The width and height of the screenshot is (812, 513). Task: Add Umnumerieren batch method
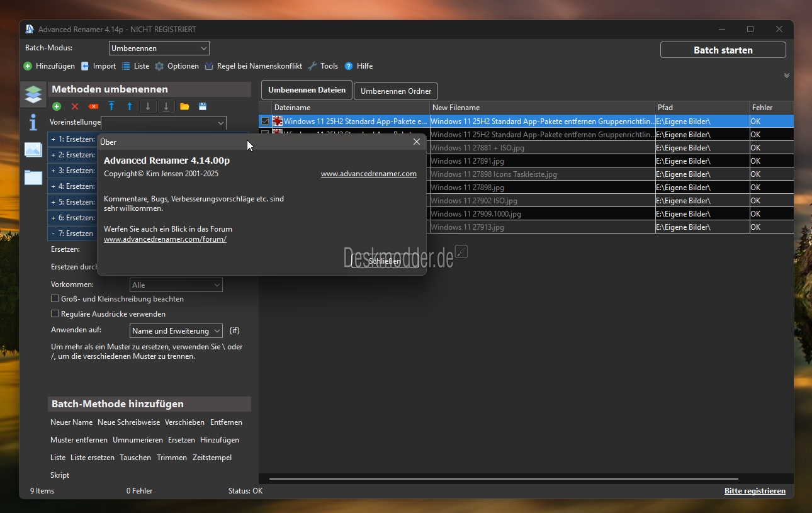[137, 440]
